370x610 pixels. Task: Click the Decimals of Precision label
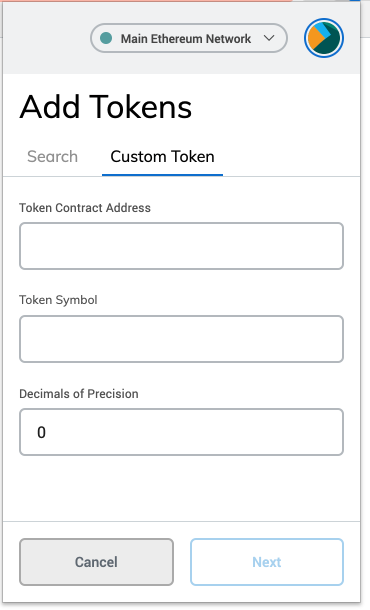click(x=79, y=394)
